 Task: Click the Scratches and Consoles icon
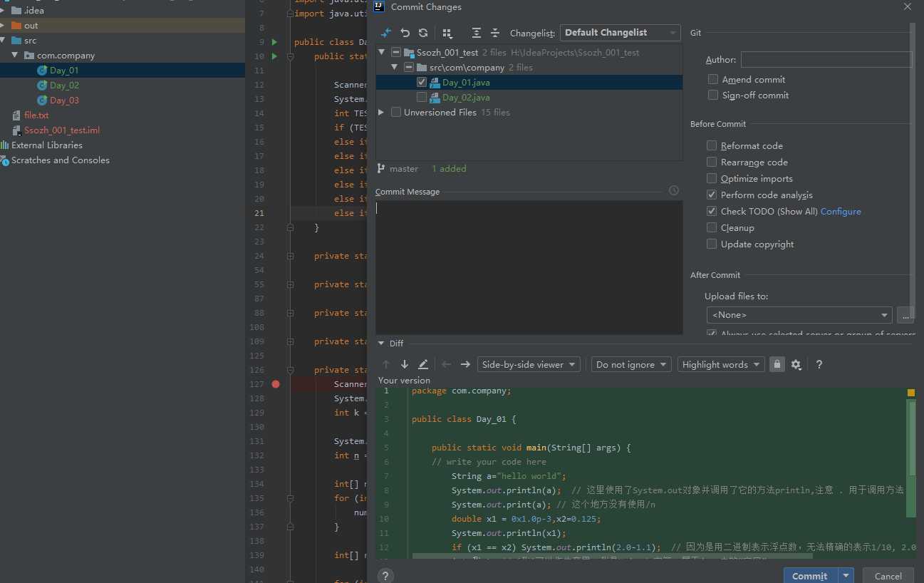point(5,160)
